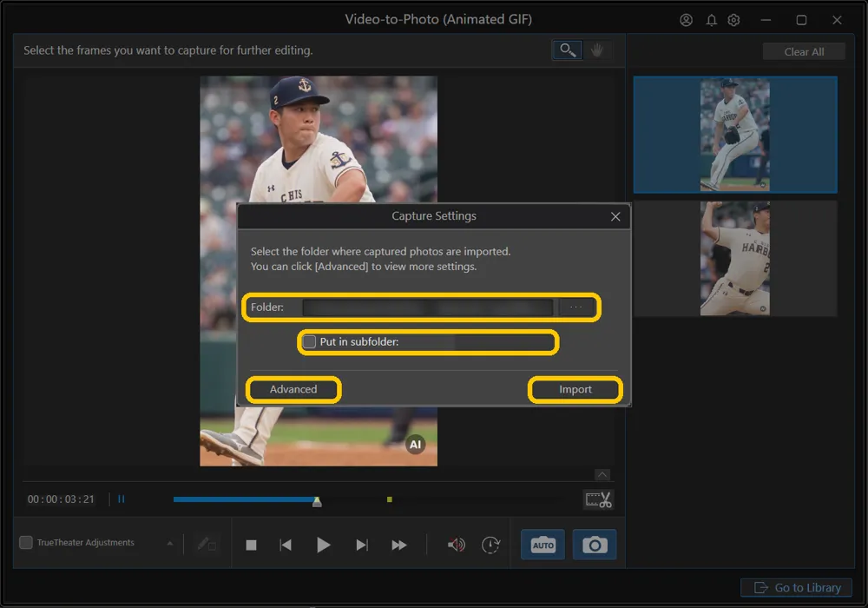Open the TrueTheater edit pencil icon
This screenshot has width=868, height=608.
point(207,545)
